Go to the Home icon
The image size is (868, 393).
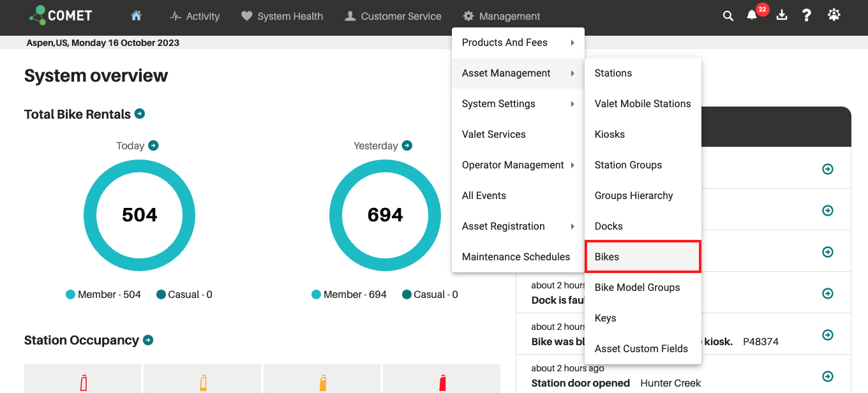136,16
